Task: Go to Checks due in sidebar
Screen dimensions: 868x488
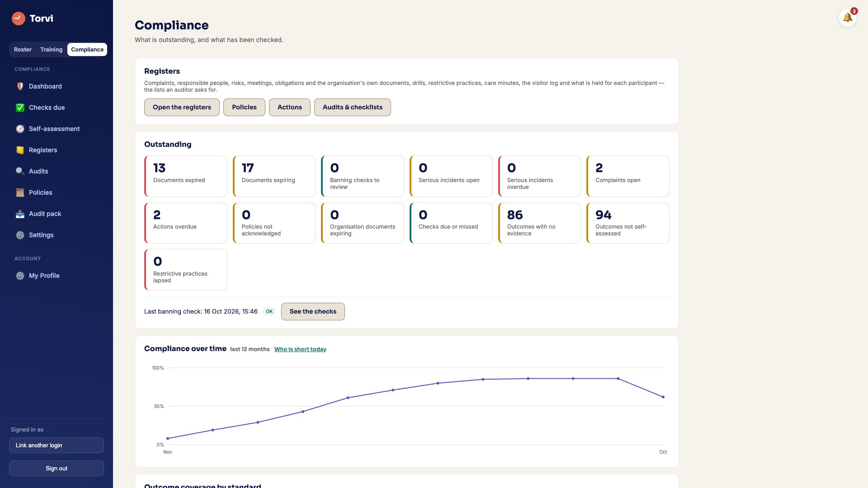Action: (x=57, y=108)
